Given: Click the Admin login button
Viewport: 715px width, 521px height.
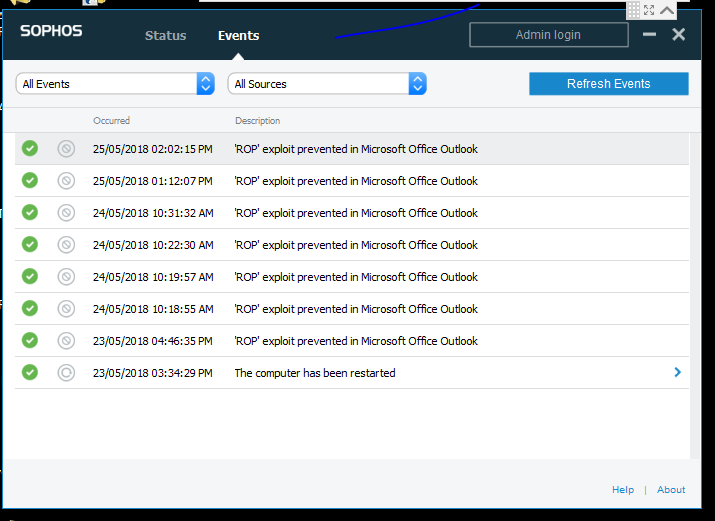Looking at the screenshot, I should (549, 35).
